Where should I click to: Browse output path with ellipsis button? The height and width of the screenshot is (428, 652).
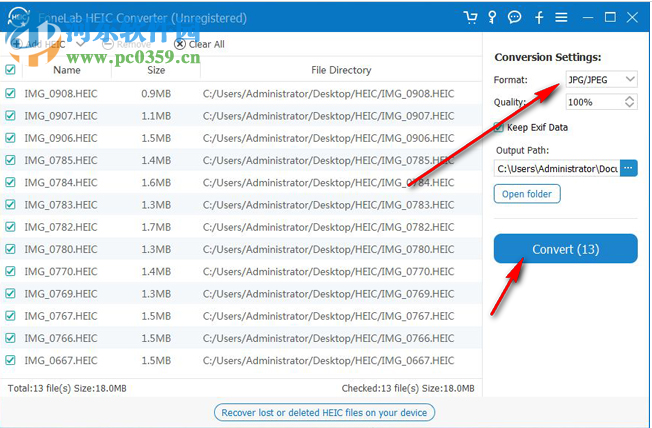[628, 168]
